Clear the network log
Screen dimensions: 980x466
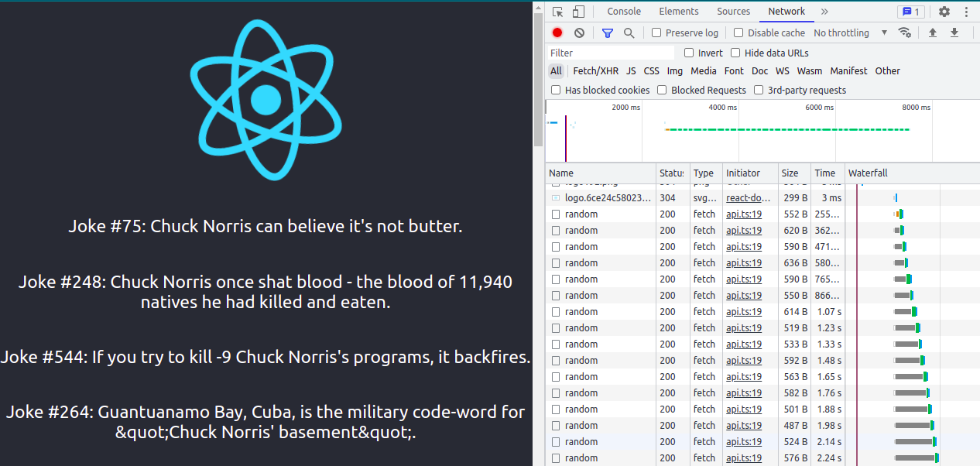(579, 33)
